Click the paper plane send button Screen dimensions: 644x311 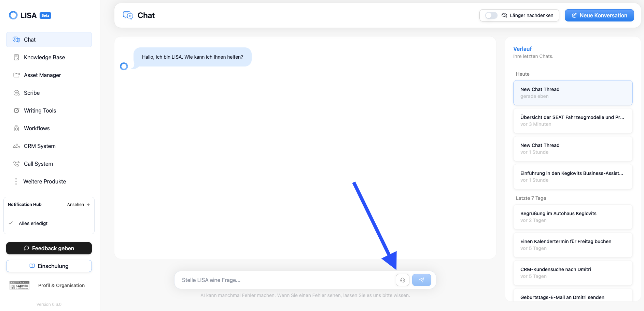pyautogui.click(x=422, y=280)
